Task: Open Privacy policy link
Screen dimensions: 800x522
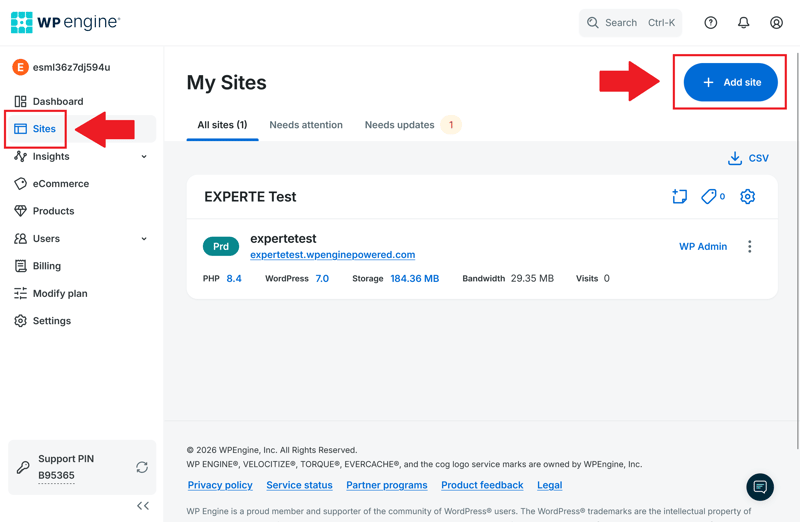Action: click(x=220, y=485)
